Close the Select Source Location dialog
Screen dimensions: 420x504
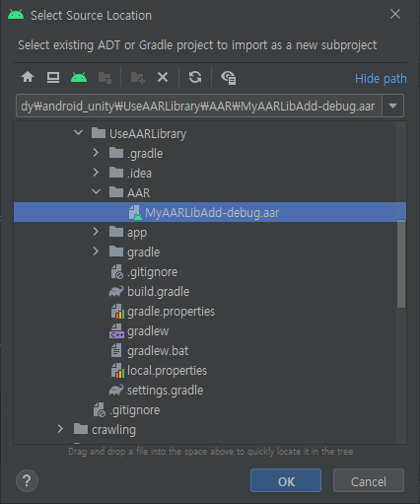[395, 14]
